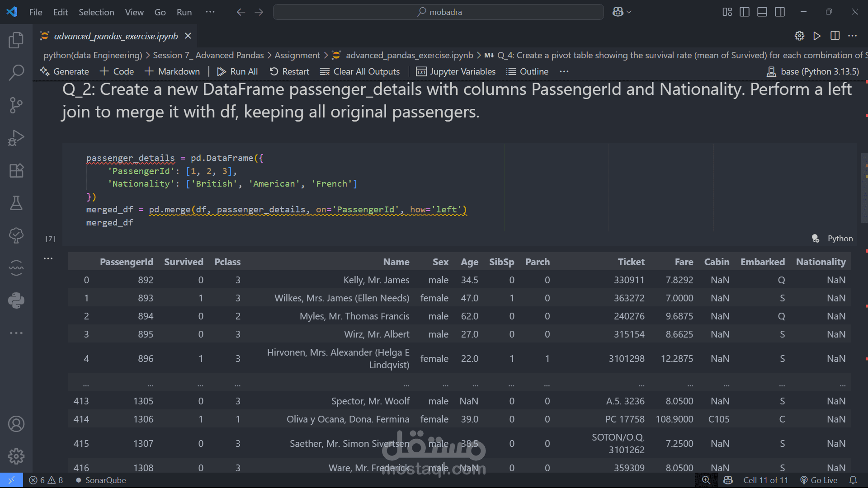This screenshot has width=868, height=488.
Task: Toggle primary side bar visibility
Action: (745, 12)
